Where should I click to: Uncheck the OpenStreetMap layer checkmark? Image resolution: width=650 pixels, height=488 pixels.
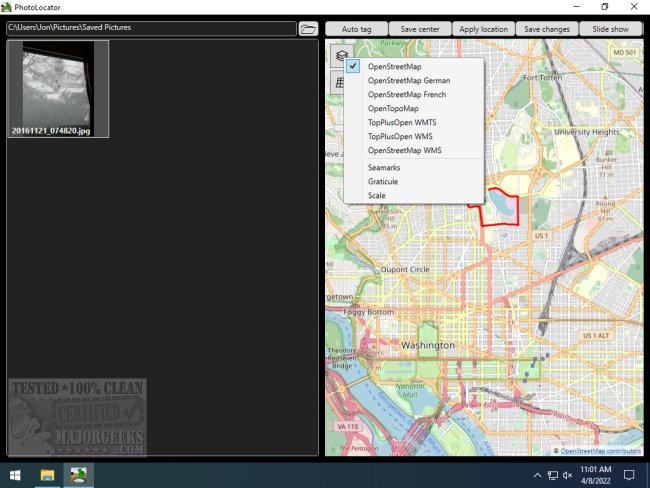[x=353, y=66]
